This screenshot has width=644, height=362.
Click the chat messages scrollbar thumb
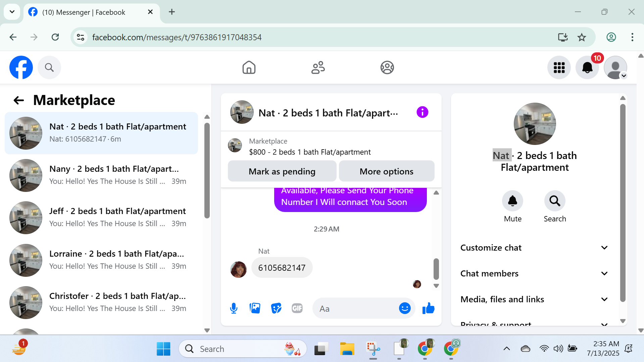[x=436, y=269]
